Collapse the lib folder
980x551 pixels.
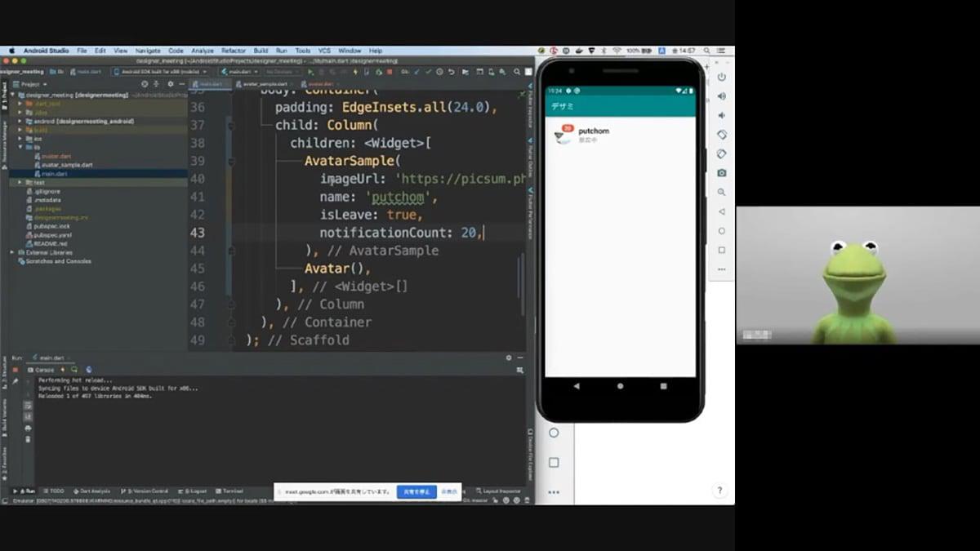[20, 148]
